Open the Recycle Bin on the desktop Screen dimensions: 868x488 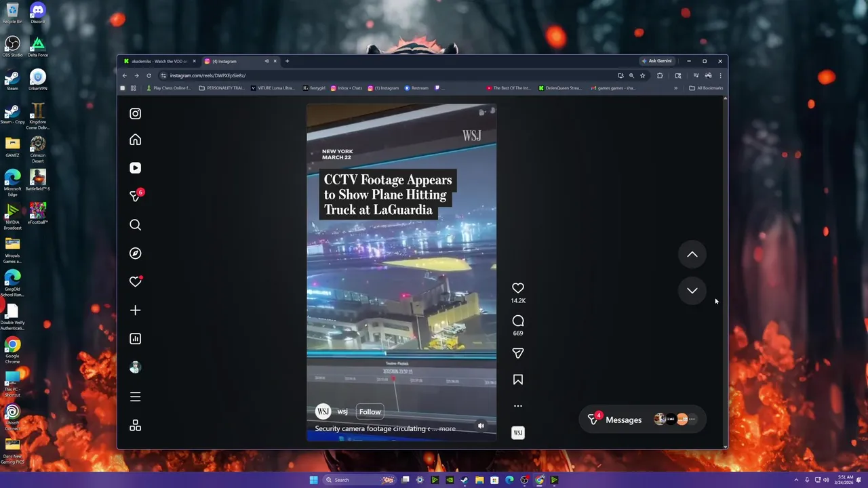12,14
